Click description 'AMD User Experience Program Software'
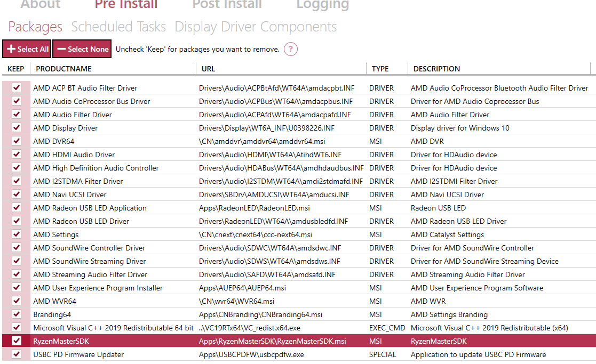The height and width of the screenshot is (364, 596). click(477, 288)
